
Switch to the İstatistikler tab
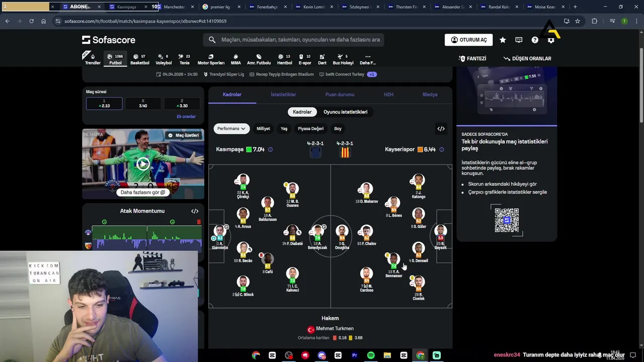tap(283, 95)
